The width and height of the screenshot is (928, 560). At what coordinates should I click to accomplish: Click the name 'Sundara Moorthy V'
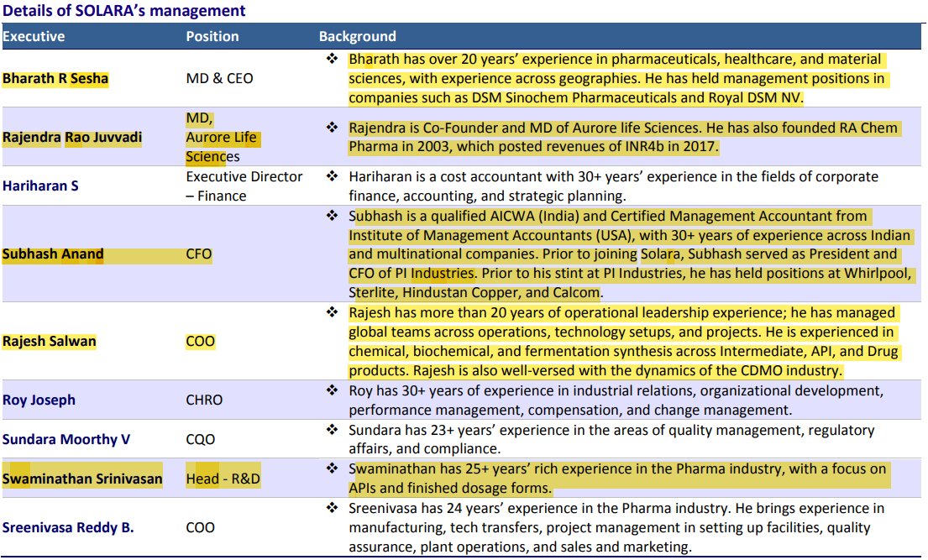66,439
